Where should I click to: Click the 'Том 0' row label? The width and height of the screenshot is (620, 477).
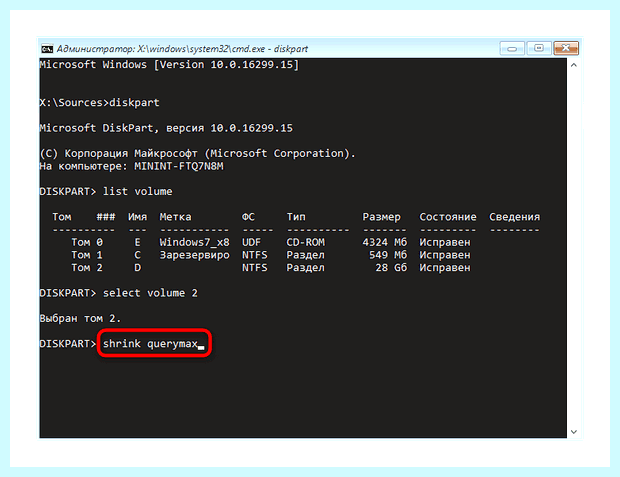point(87,242)
